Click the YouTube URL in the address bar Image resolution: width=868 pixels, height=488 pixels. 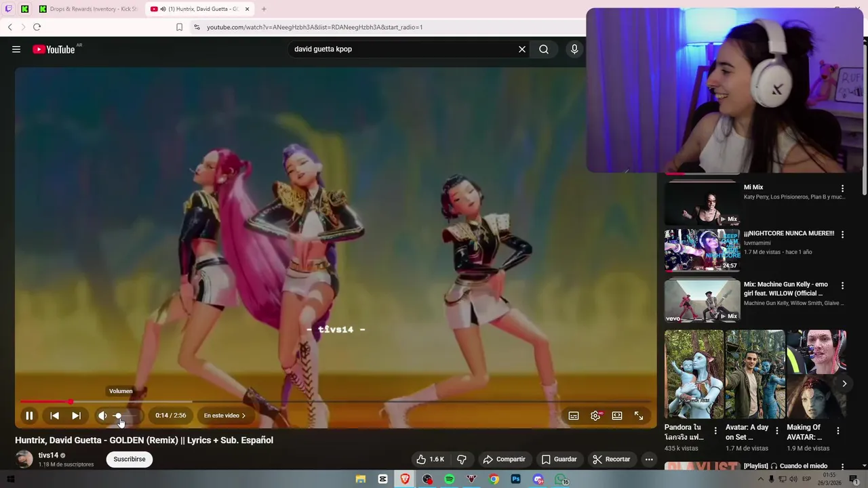pyautogui.click(x=315, y=27)
